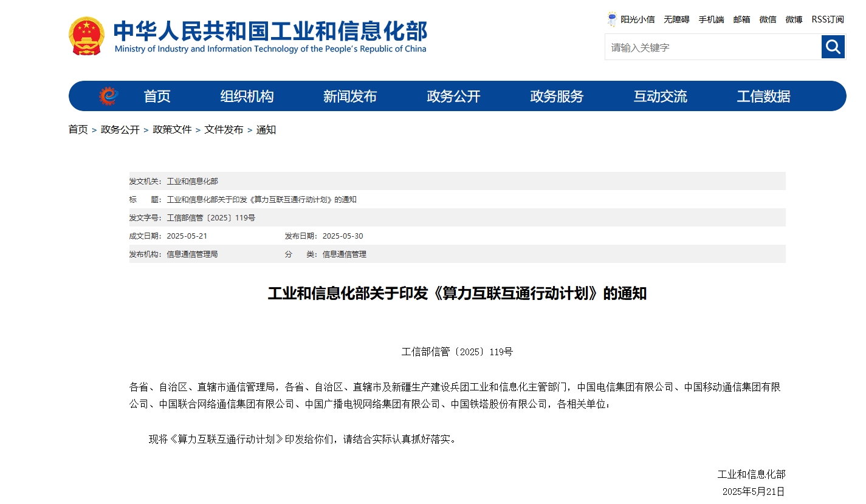Select the 发文机关 value 工业和信息化部
Image resolution: width=866 pixels, height=504 pixels.
click(x=192, y=181)
